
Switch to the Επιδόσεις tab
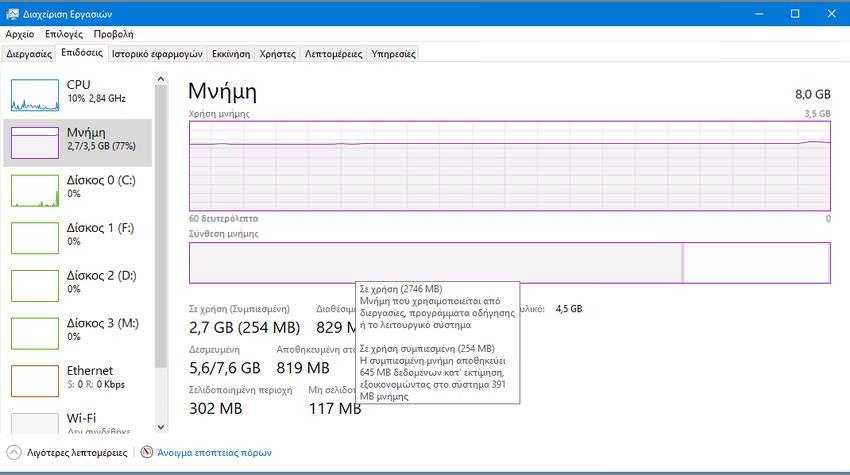[81, 53]
